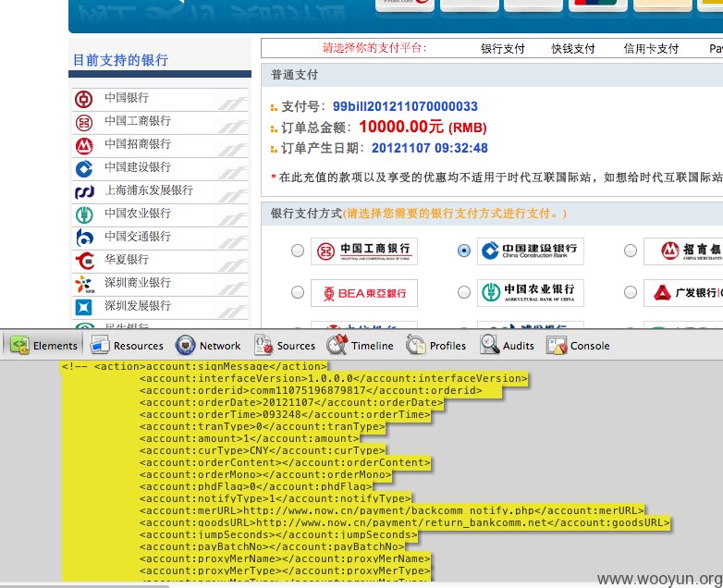Select the BEA東亞銀行 radio button
Viewport: 723px width, 588px height.
298,292
